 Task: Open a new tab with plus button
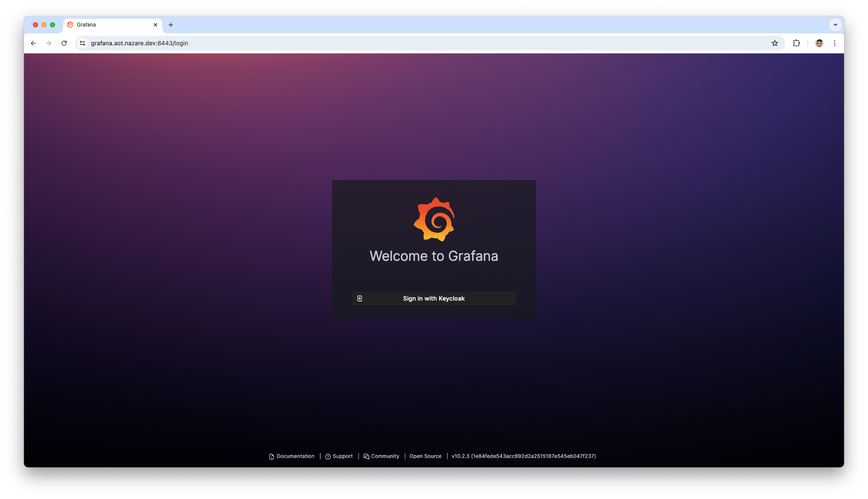tap(171, 25)
